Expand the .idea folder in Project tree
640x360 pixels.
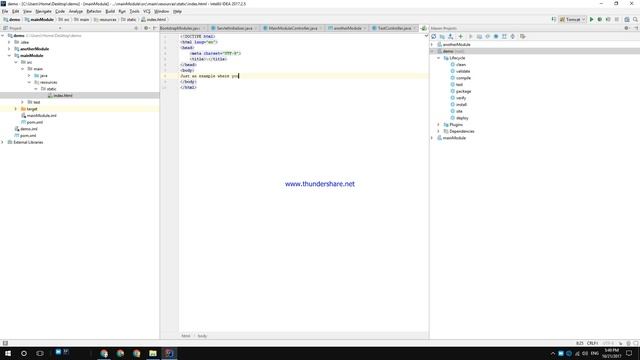click(9, 42)
